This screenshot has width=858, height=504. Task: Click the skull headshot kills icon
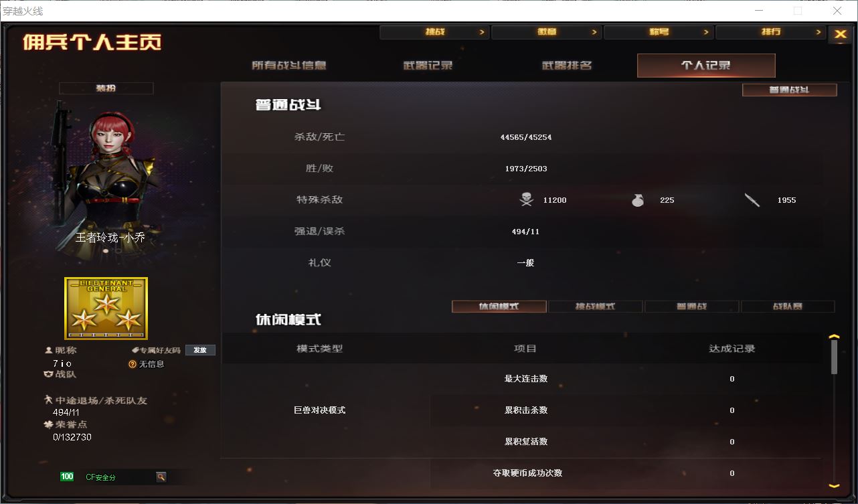click(x=526, y=199)
